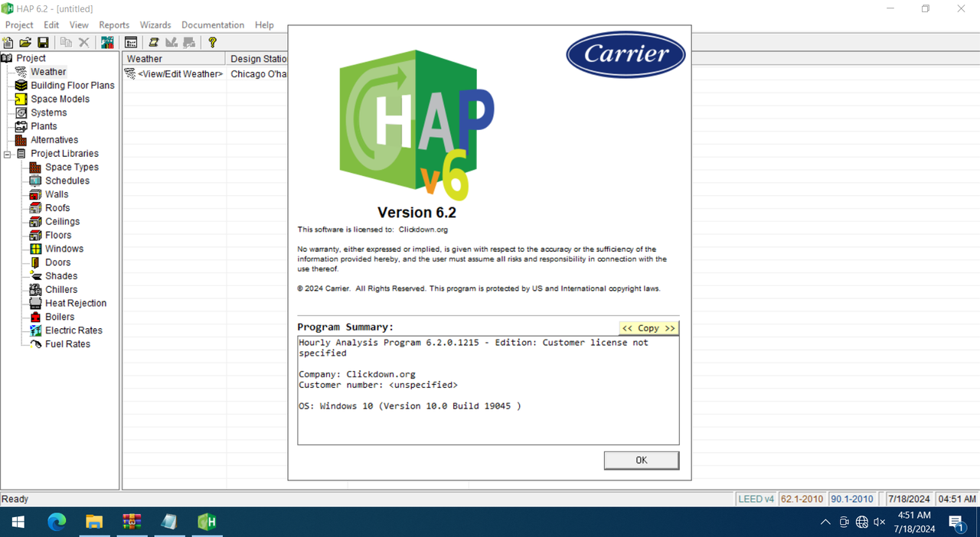Select Space Models in the tree
This screenshot has width=980, height=537.
(60, 99)
